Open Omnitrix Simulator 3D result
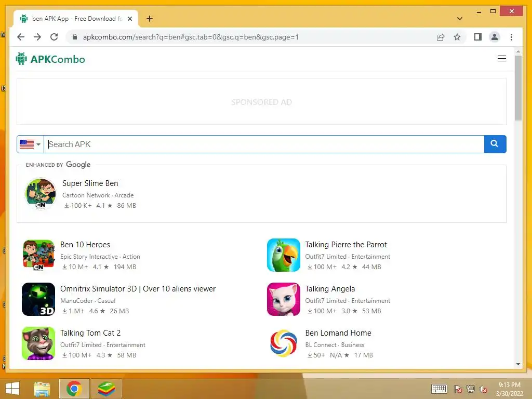Screen dimensions: 532x399 (138, 289)
